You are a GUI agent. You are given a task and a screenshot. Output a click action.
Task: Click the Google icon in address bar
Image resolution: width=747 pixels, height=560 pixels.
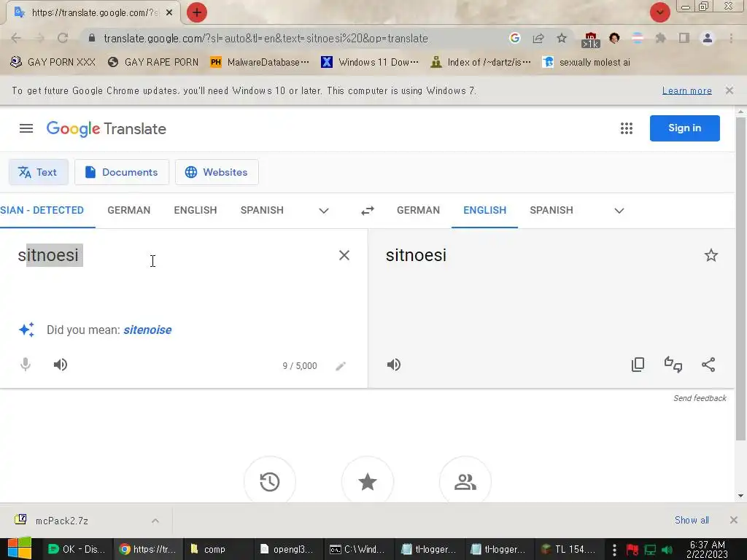point(514,38)
